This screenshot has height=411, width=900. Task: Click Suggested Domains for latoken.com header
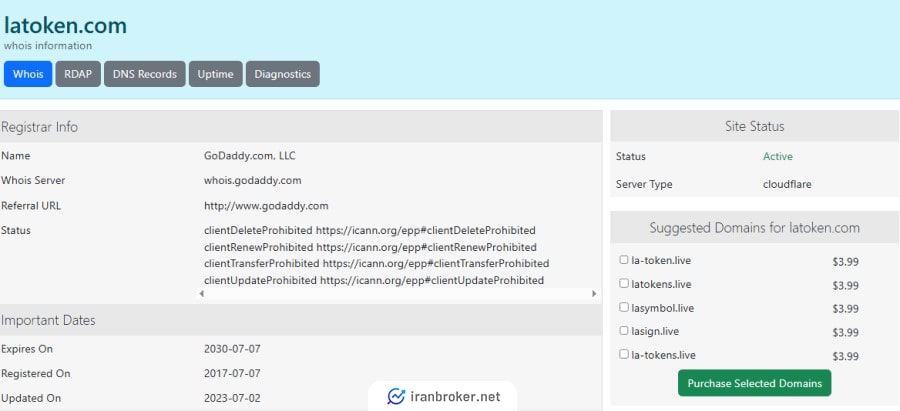pyautogui.click(x=755, y=227)
